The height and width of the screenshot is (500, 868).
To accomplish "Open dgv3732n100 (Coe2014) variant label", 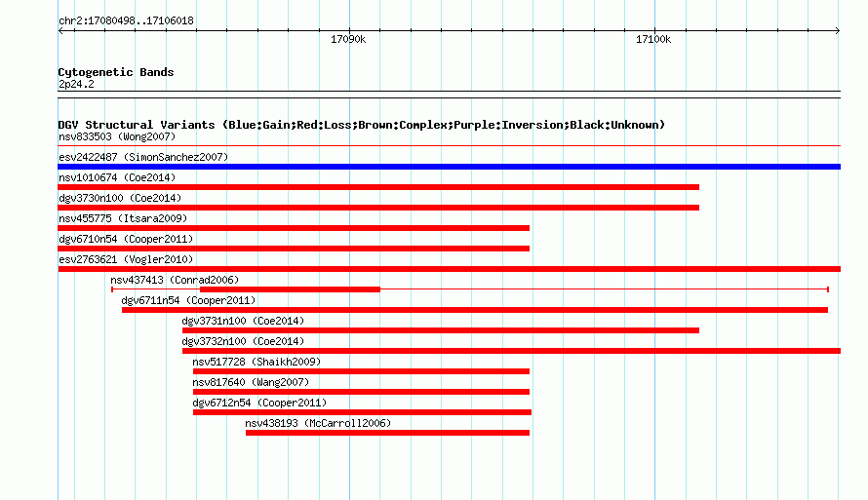I will (x=243, y=341).
